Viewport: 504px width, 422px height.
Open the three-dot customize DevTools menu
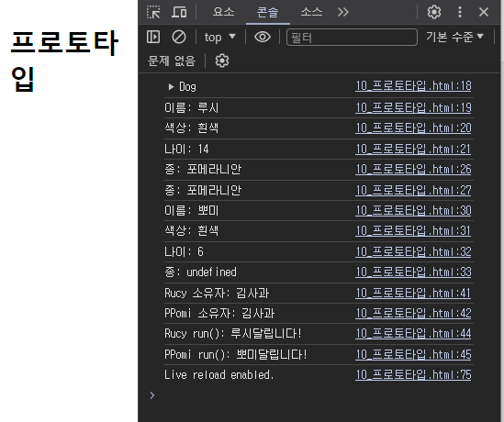tap(460, 12)
